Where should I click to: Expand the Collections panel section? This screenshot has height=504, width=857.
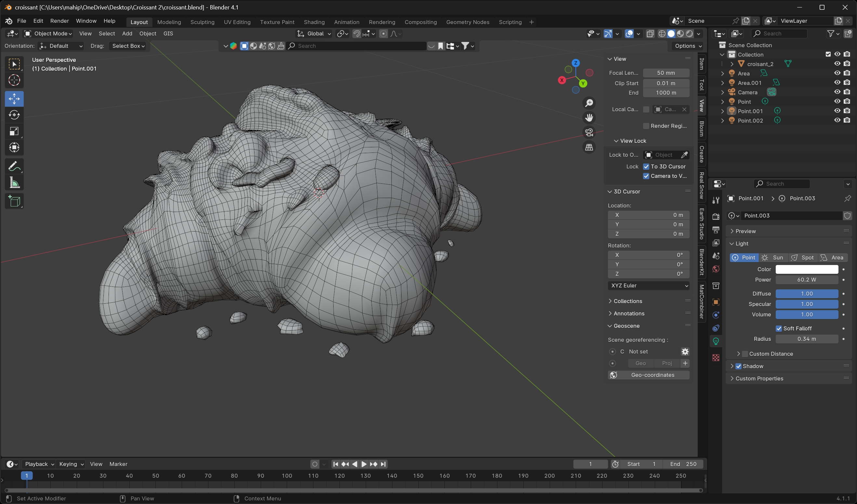coord(627,301)
